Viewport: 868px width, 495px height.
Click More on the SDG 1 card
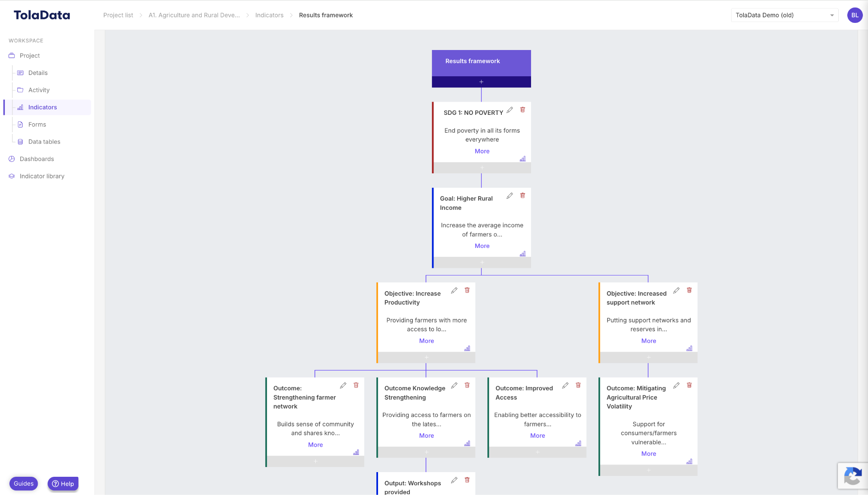pyautogui.click(x=482, y=151)
